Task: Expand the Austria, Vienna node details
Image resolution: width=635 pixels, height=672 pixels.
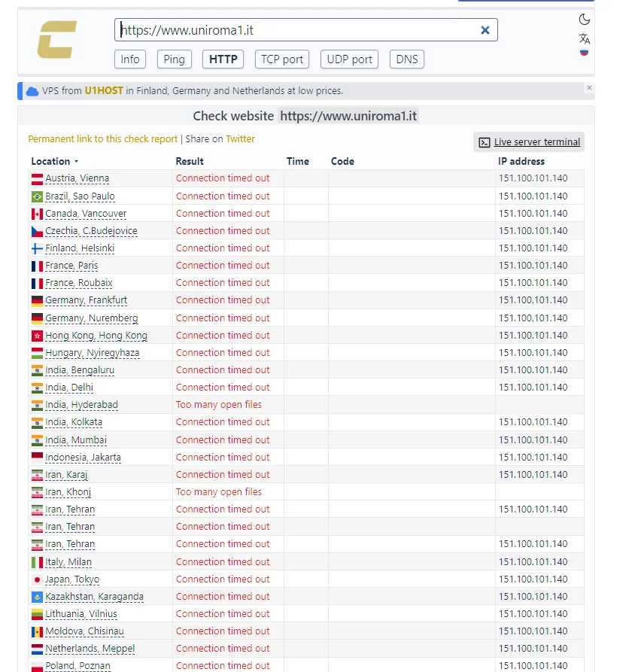Action: click(77, 178)
